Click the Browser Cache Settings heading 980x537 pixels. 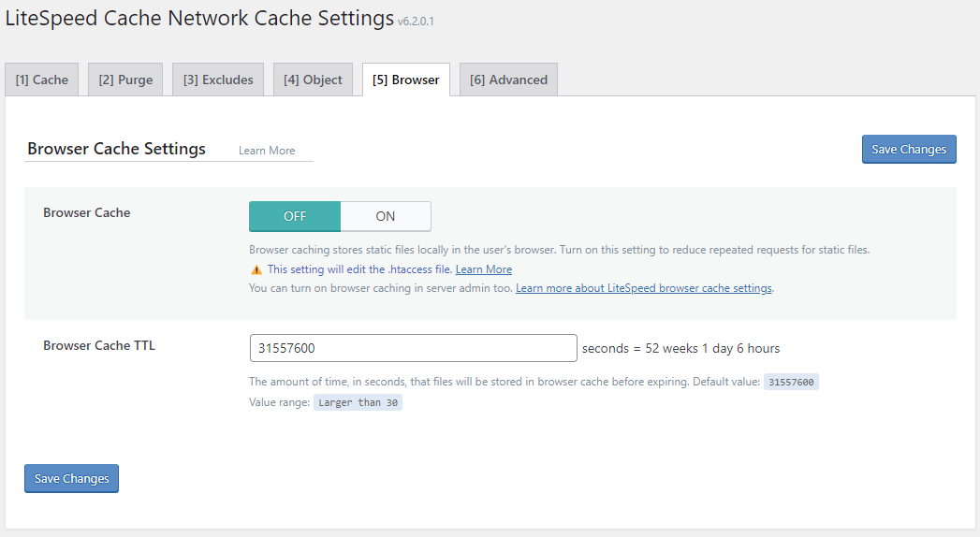(116, 149)
